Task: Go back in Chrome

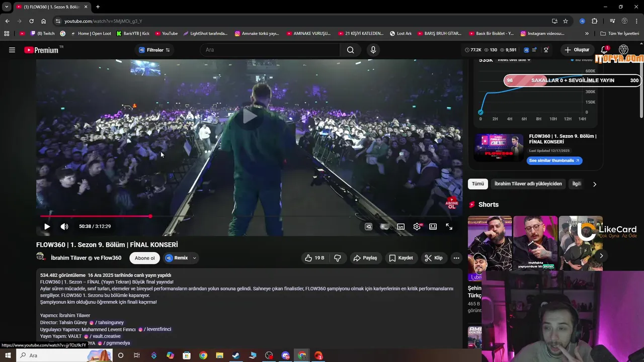Action: point(7,21)
